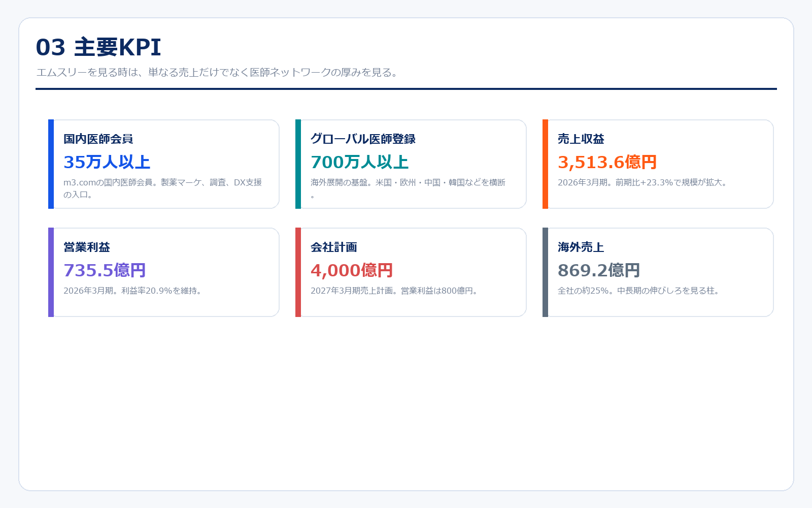Click the 海外展開の基盤 description text

[408, 188]
